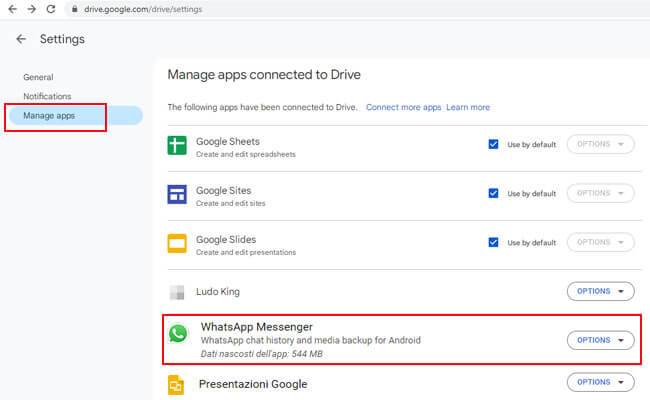This screenshot has width=650, height=400.
Task: Click the Create and edit sites description
Action: point(230,204)
